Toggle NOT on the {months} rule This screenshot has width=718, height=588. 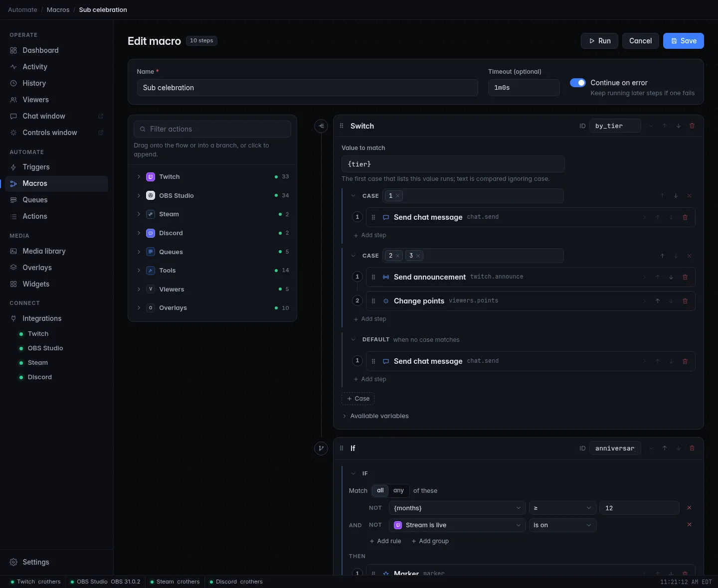pyautogui.click(x=375, y=508)
